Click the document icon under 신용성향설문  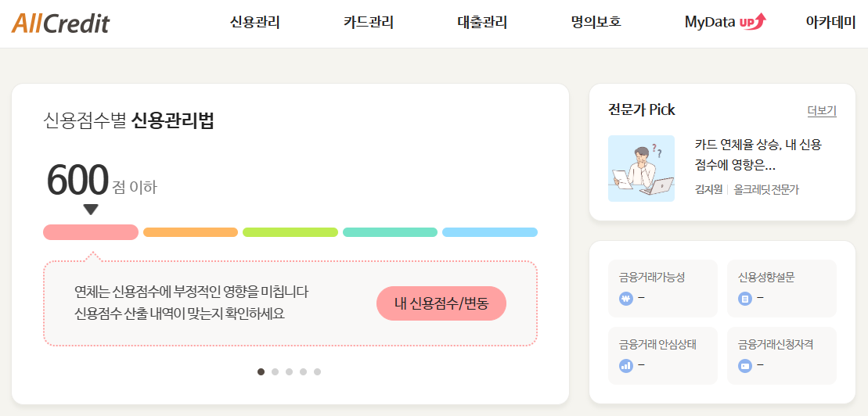745,299
